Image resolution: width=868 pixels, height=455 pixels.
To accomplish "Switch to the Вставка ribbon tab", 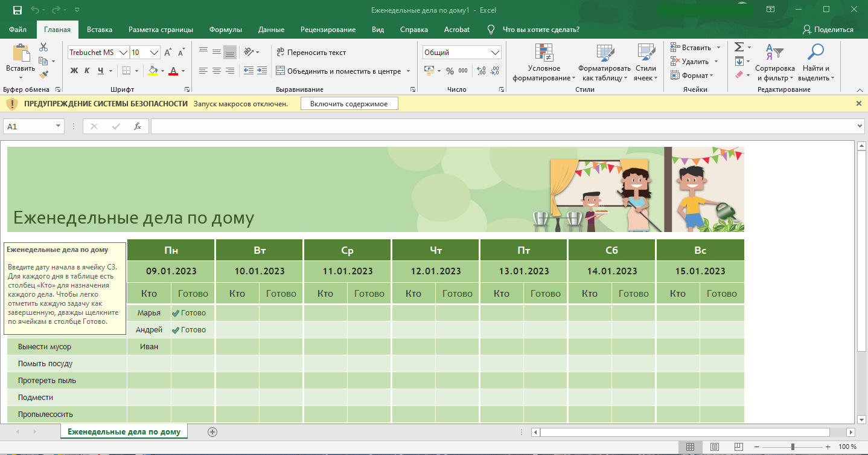I will pyautogui.click(x=100, y=30).
